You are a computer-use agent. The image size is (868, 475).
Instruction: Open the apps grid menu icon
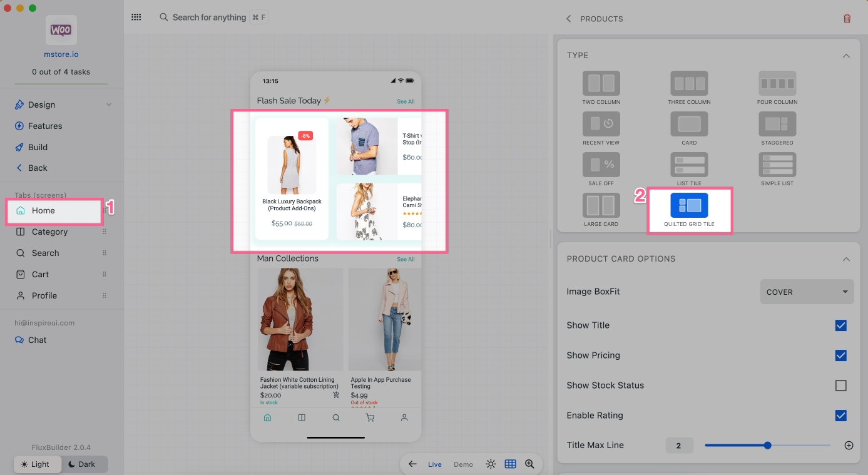pyautogui.click(x=136, y=18)
